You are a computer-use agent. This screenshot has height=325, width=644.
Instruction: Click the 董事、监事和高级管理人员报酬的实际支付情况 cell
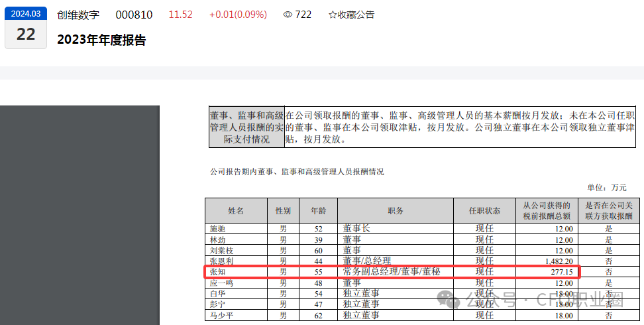[247, 127]
